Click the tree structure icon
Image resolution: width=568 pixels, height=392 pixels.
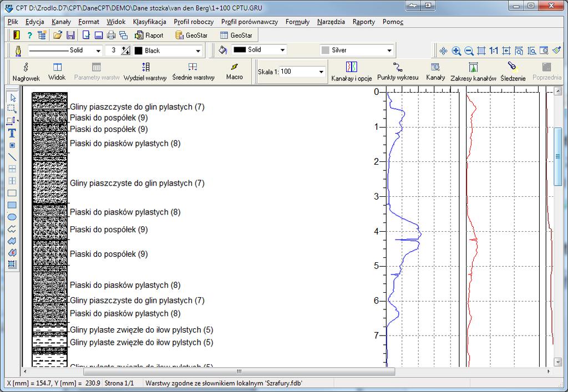pyautogui.click(x=42, y=35)
